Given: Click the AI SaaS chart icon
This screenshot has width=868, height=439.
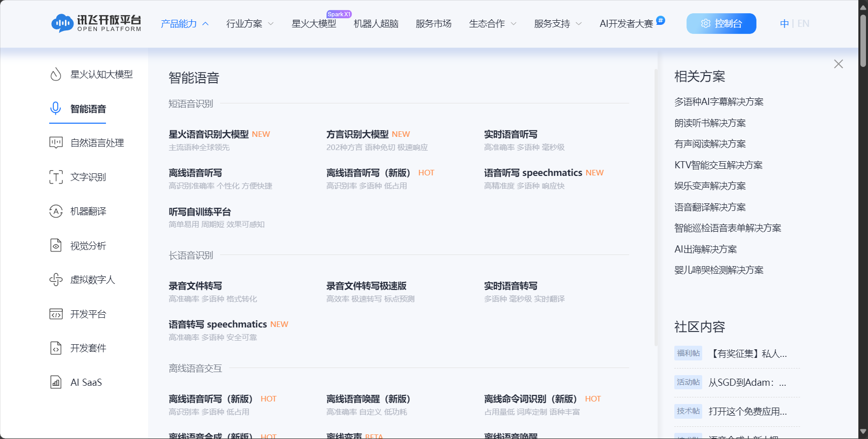Looking at the screenshot, I should [56, 382].
